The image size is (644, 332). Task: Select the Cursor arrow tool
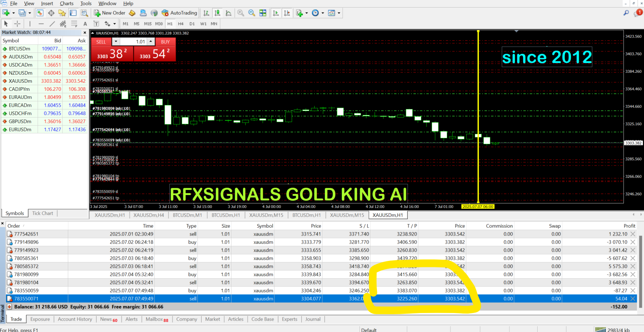click(6, 24)
